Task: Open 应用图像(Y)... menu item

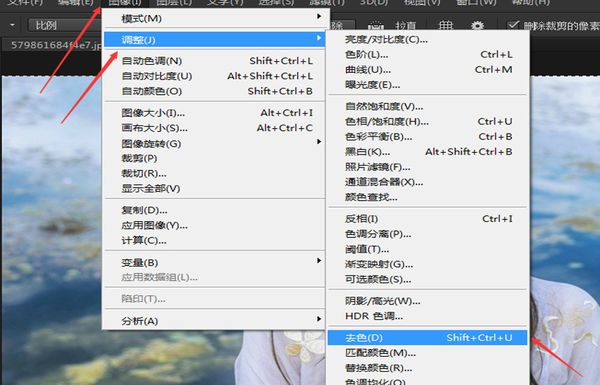Action: [214, 225]
